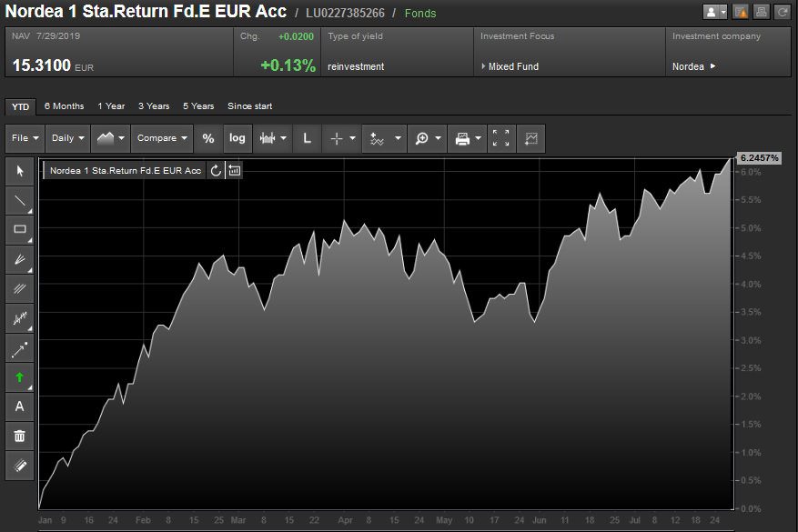This screenshot has height=532, width=798.
Task: Open the Daily interval dropdown
Action: (x=69, y=138)
